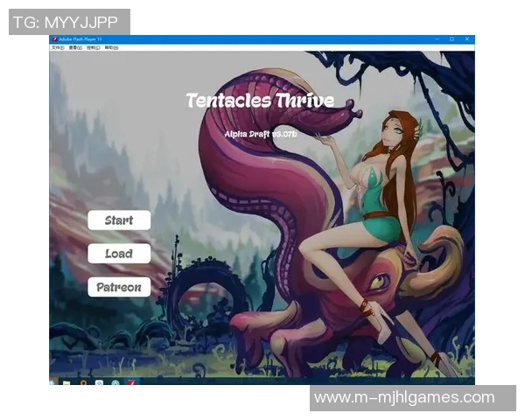The height and width of the screenshot is (420, 525).
Task: Open the Windows Start menu in taskbar
Action: click(x=53, y=381)
